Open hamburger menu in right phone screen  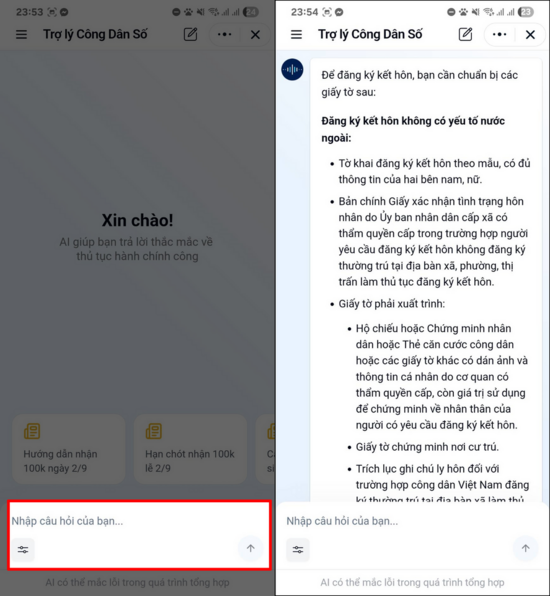coord(296,35)
